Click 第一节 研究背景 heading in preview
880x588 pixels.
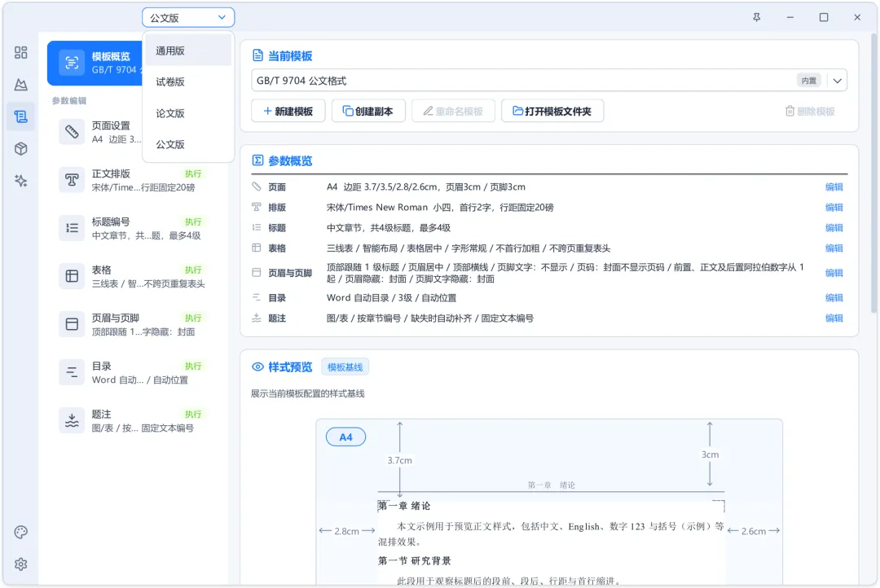pyautogui.click(x=414, y=560)
